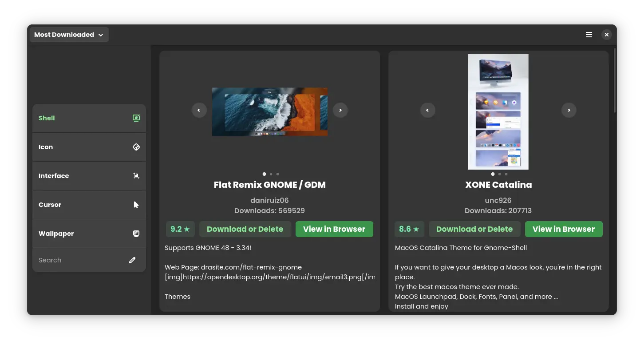Show next image of XONE Catalina
Viewport: 644px width, 345px height.
pos(569,110)
